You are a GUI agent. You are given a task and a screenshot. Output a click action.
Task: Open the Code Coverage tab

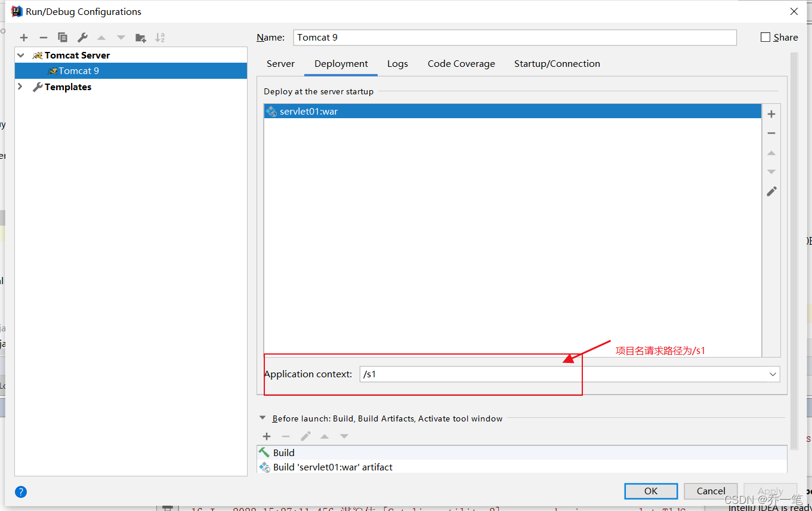[461, 64]
